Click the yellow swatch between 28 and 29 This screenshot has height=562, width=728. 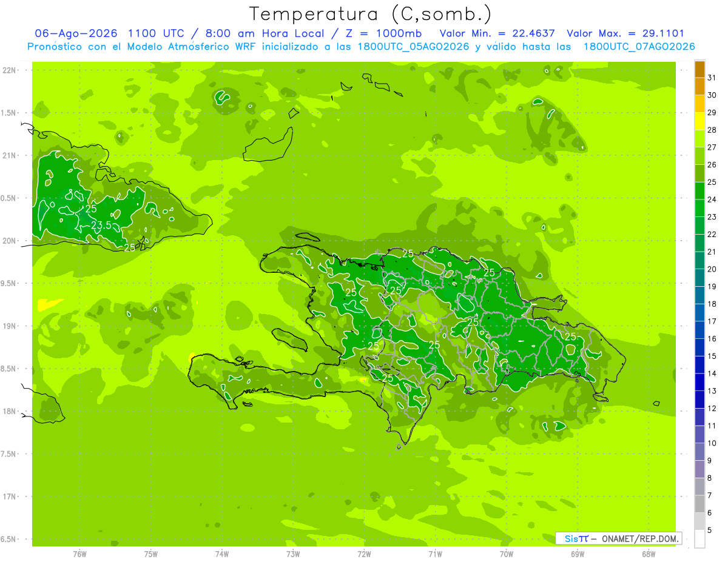(x=699, y=121)
